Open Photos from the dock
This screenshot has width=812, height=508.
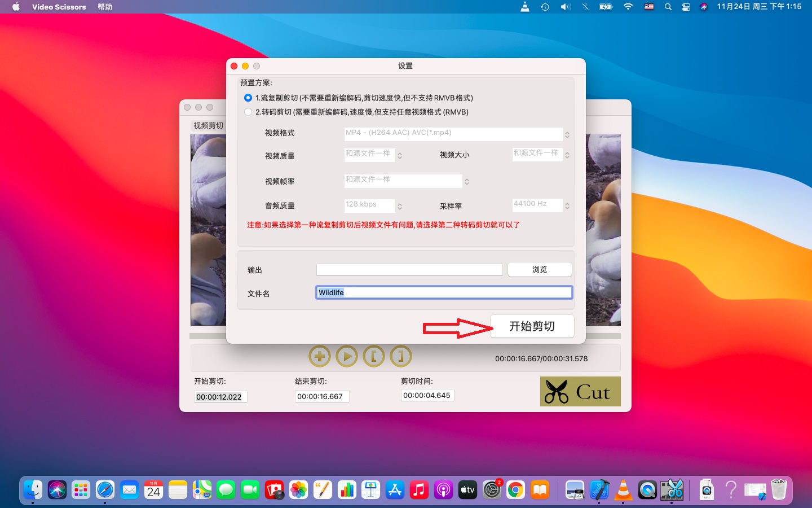(x=298, y=489)
